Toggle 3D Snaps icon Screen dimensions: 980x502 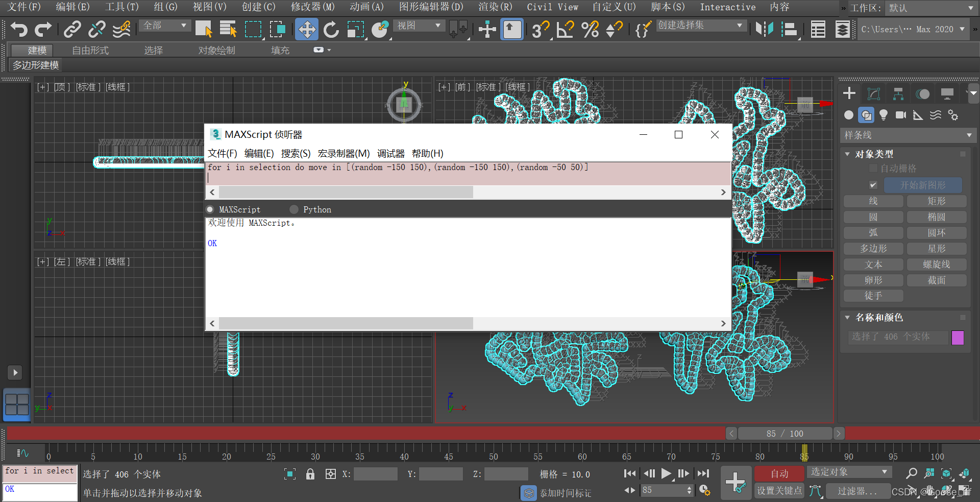tap(540, 30)
